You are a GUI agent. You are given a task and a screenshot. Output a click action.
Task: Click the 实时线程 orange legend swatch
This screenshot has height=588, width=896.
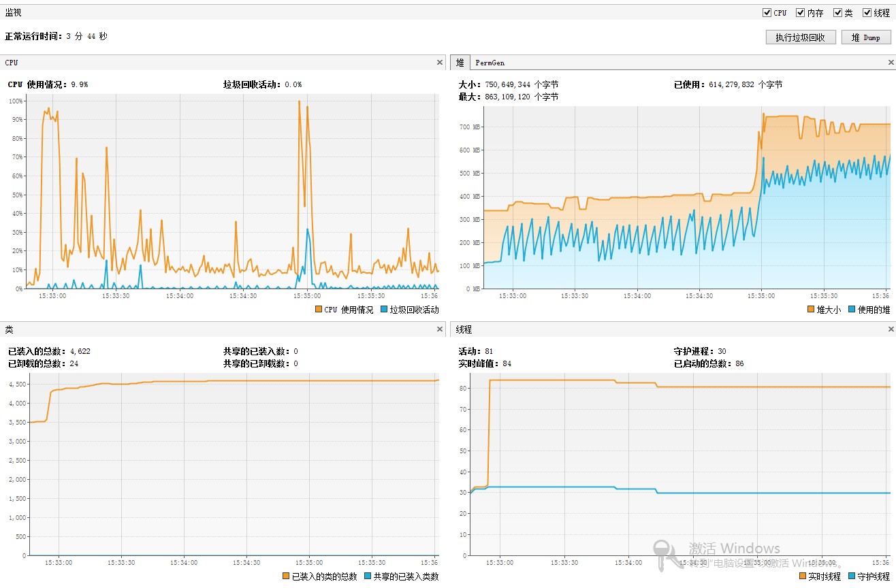(803, 576)
